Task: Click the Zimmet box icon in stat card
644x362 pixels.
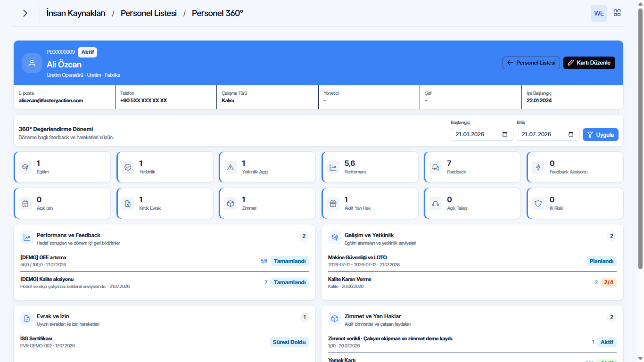Action: coord(231,204)
